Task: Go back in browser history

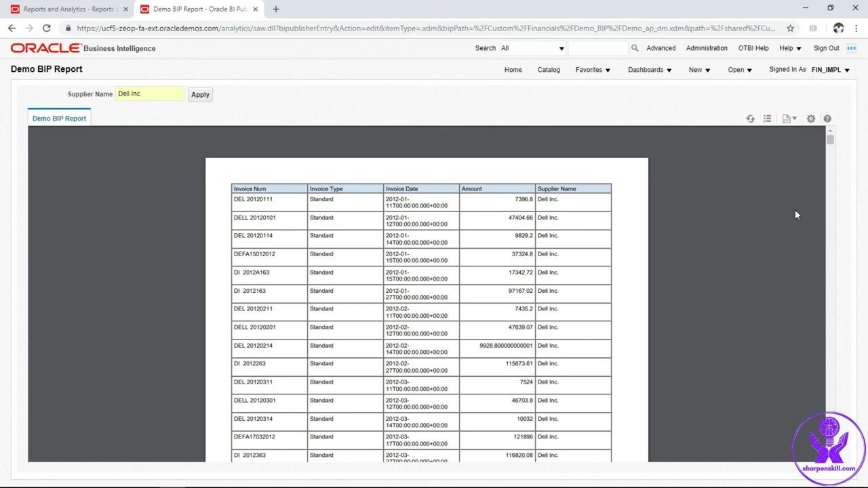Action: coord(12,28)
